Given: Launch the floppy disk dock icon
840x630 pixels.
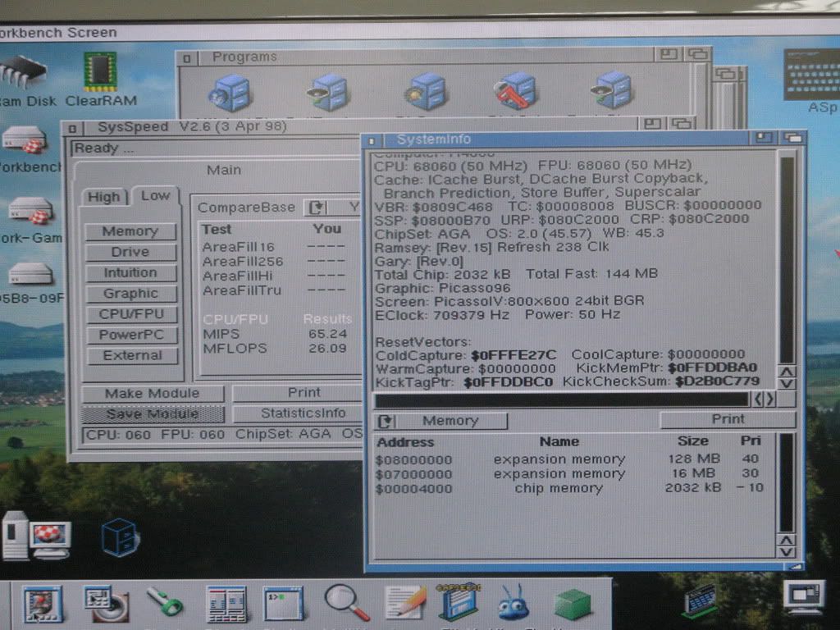Looking at the screenshot, I should (458, 603).
